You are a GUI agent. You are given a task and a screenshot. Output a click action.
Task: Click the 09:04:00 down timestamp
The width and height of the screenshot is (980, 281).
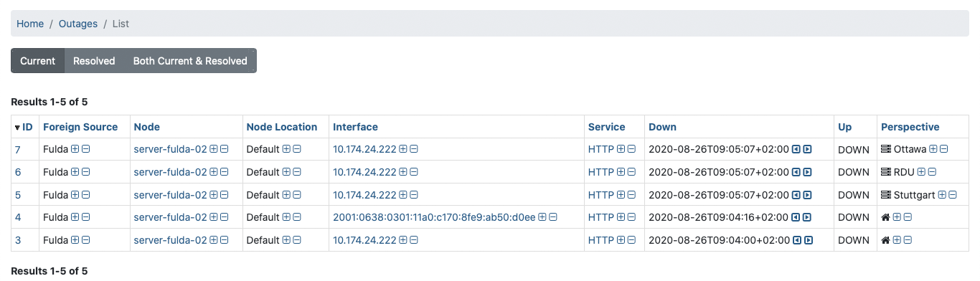(718, 240)
